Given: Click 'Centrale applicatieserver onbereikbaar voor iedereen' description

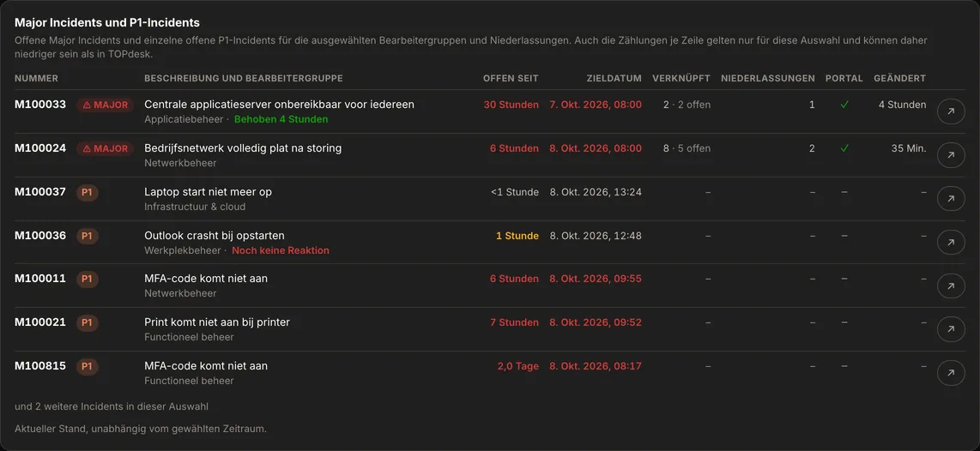Looking at the screenshot, I should pos(280,105).
